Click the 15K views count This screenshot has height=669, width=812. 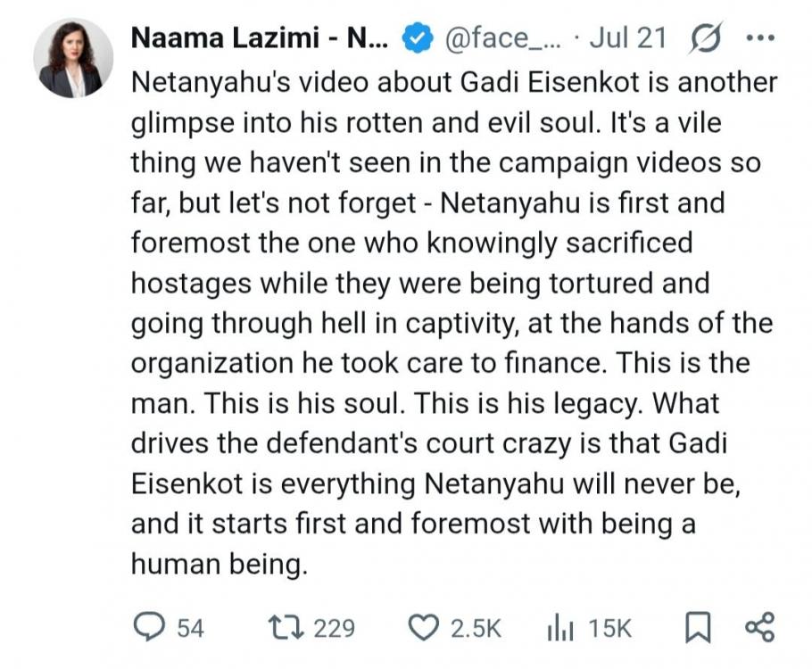(x=610, y=629)
